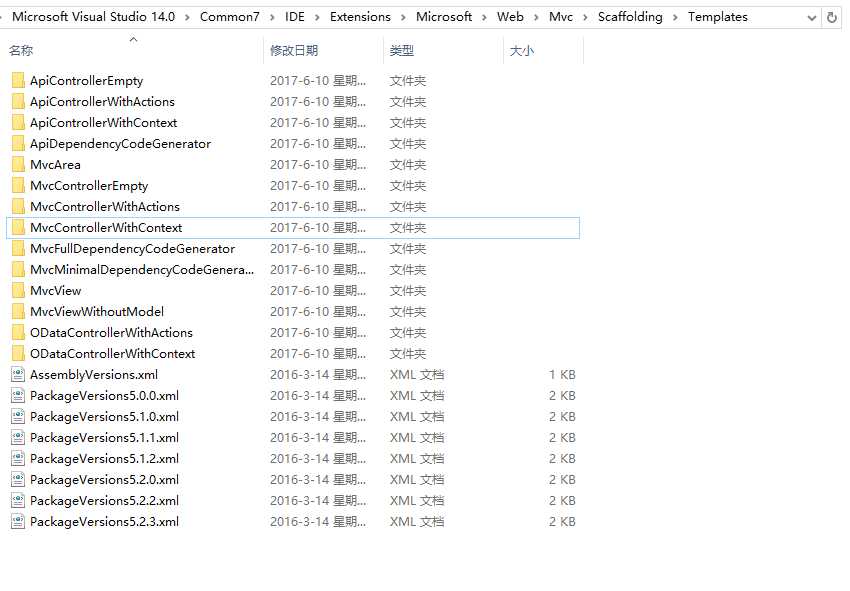Select the ODataControllerWithContext folder name
Screen dimensions: 850x591
[113, 354]
